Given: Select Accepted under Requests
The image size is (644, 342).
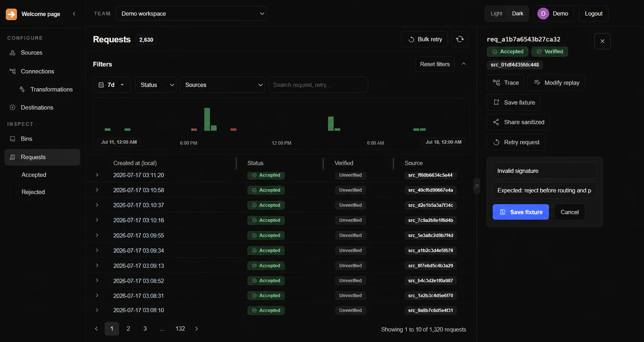Looking at the screenshot, I should [x=34, y=175].
